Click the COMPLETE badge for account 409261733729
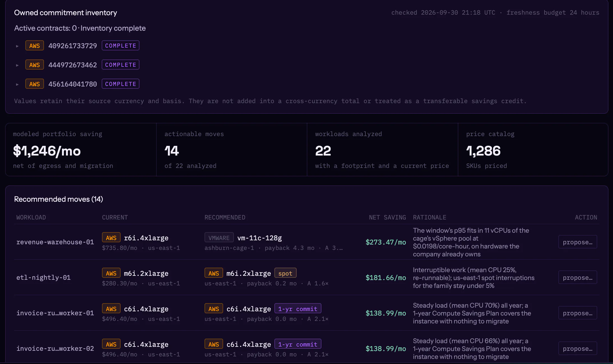613x364 pixels. click(x=121, y=46)
